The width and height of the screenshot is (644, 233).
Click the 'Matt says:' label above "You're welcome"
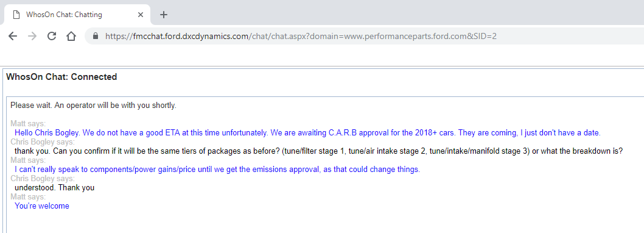coord(28,197)
